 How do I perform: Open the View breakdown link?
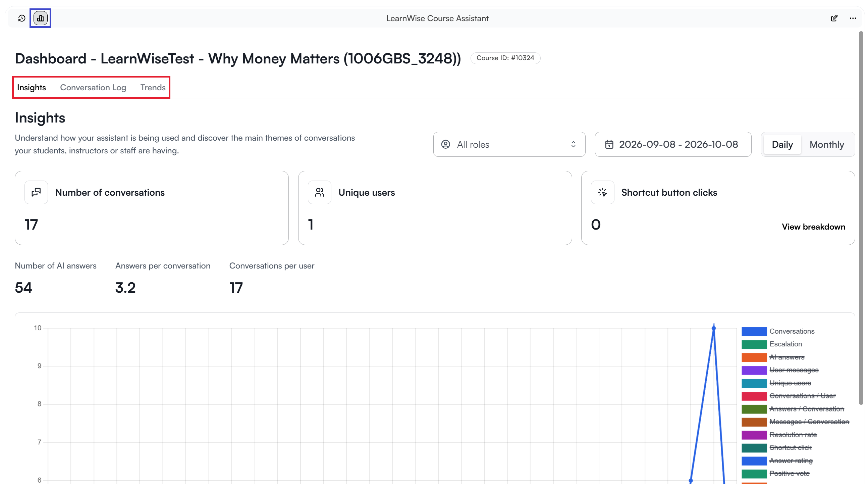click(x=813, y=227)
